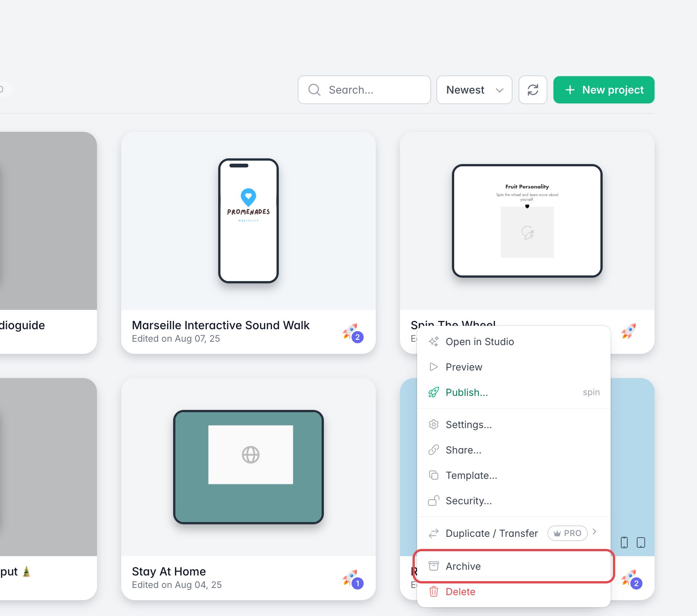Create a project with New project button

click(x=604, y=90)
